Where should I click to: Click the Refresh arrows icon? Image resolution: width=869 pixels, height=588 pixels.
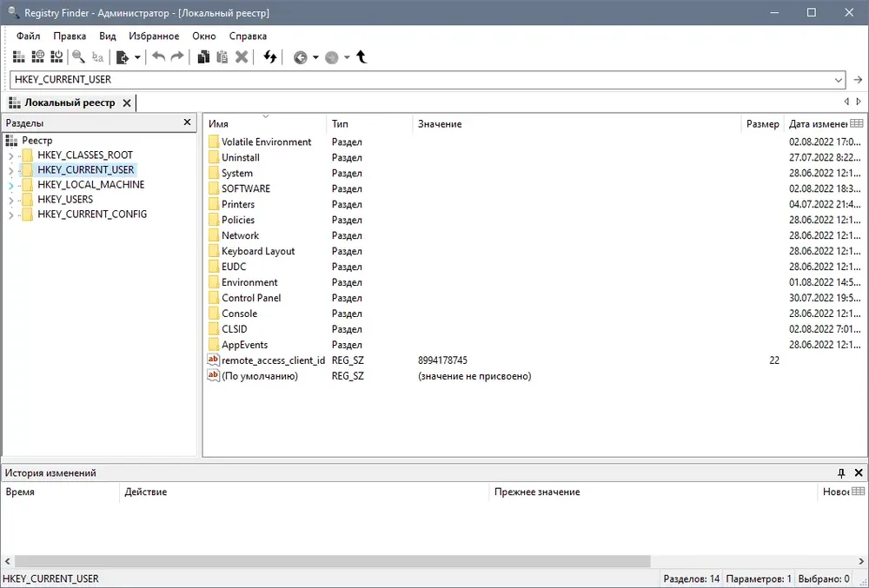pos(270,56)
